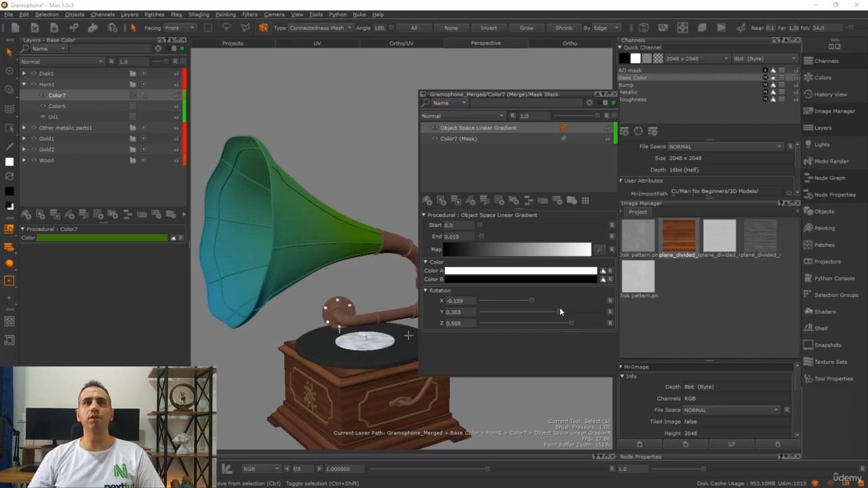The width and height of the screenshot is (868, 488).
Task: Toggle visibility of Object Space Linear Gradient layer
Action: click(435, 127)
